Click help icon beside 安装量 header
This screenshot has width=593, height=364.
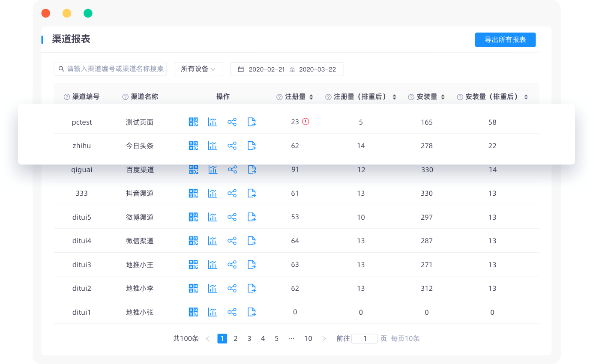coord(411,97)
